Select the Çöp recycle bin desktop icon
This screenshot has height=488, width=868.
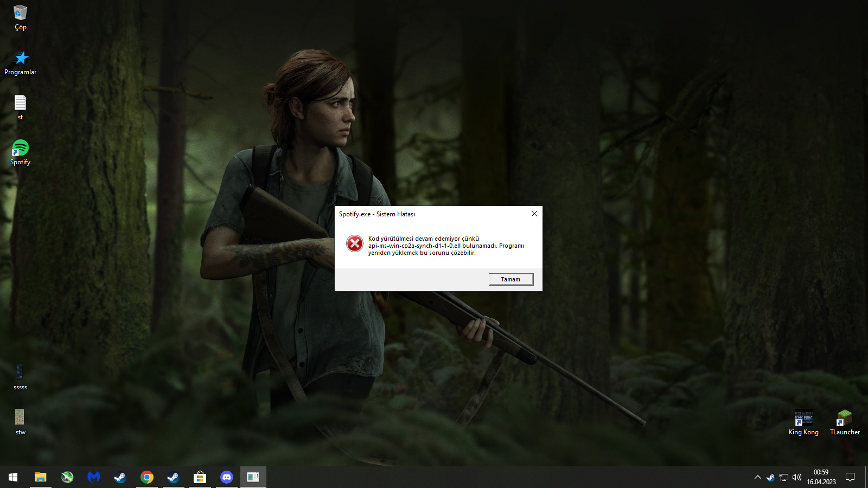21,18
